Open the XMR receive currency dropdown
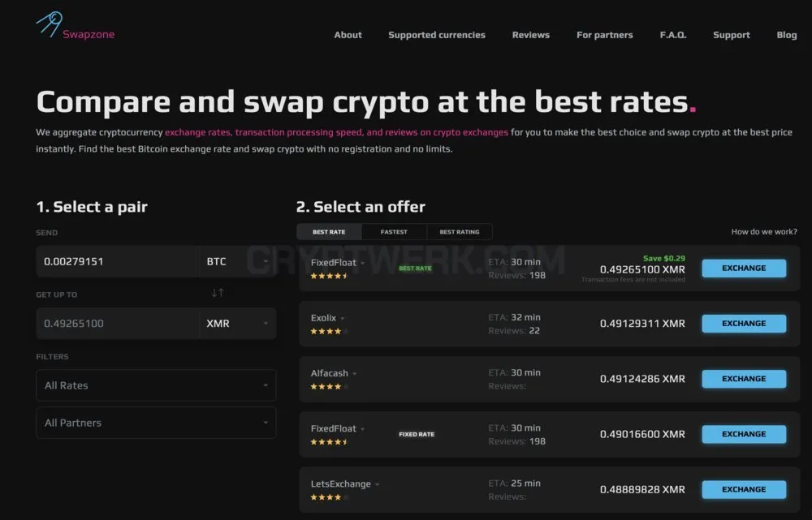The width and height of the screenshot is (812, 520). click(x=238, y=324)
